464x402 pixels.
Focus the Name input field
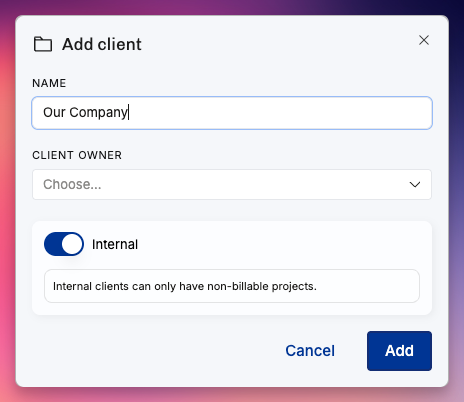point(232,113)
